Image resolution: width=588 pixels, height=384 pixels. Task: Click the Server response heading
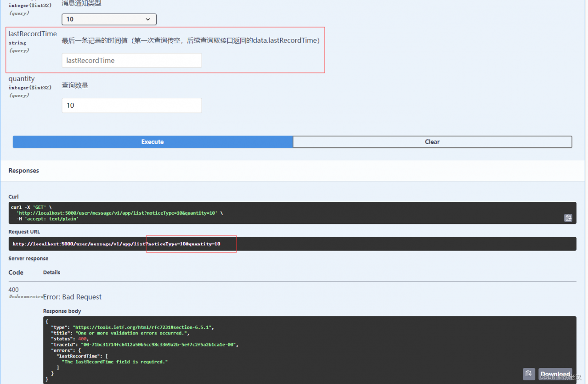click(x=28, y=258)
